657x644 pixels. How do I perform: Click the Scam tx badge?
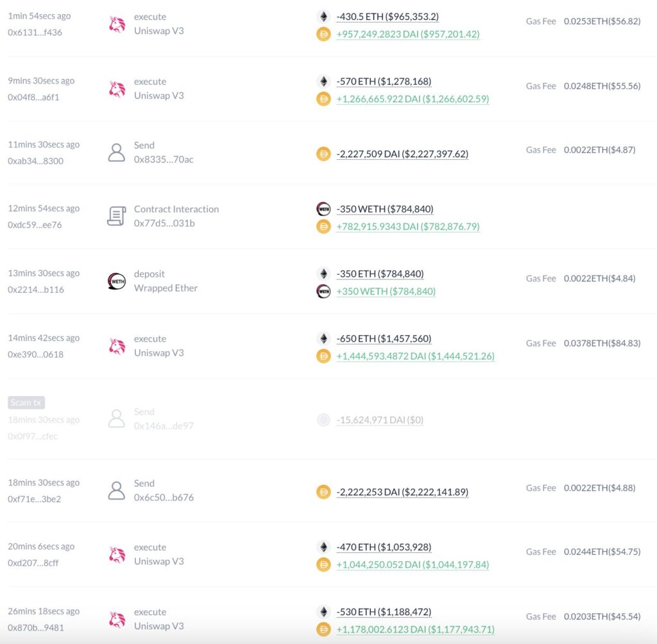pyautogui.click(x=26, y=403)
